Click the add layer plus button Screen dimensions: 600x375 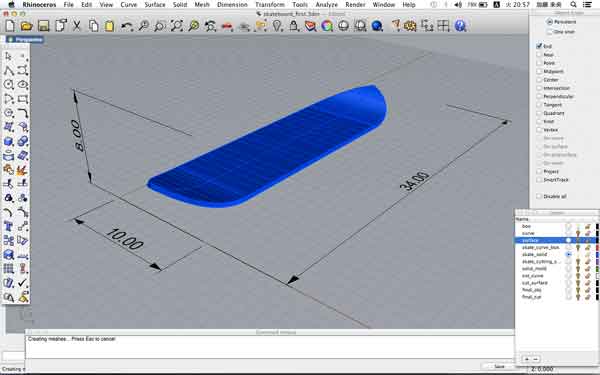click(x=527, y=359)
